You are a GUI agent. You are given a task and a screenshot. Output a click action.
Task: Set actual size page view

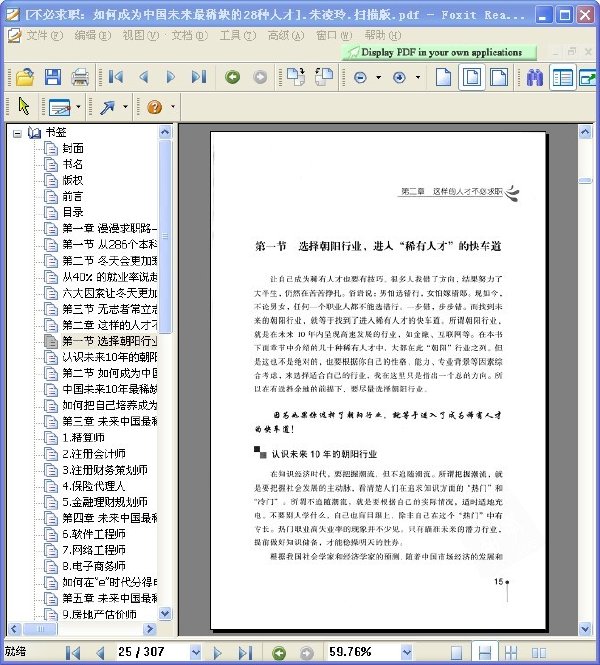point(443,77)
